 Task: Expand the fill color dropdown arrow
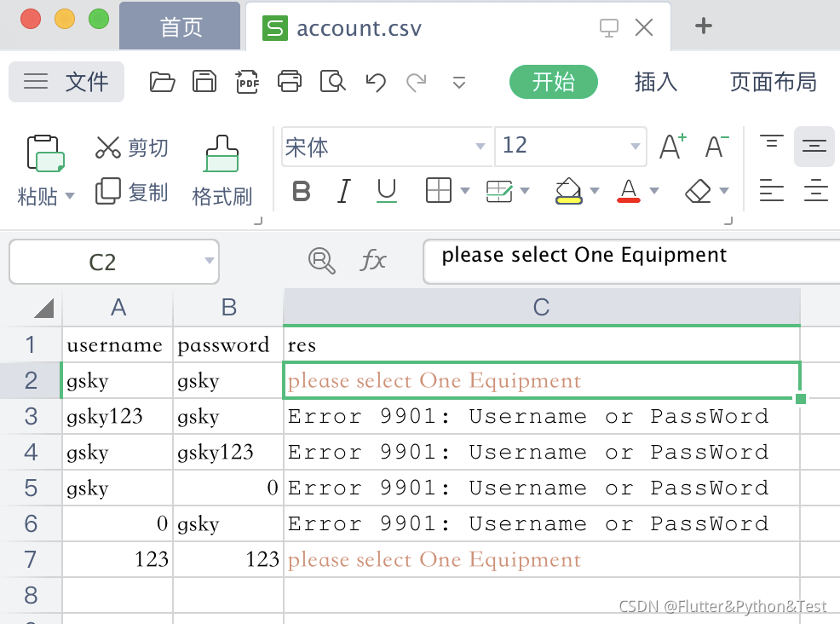(x=594, y=190)
